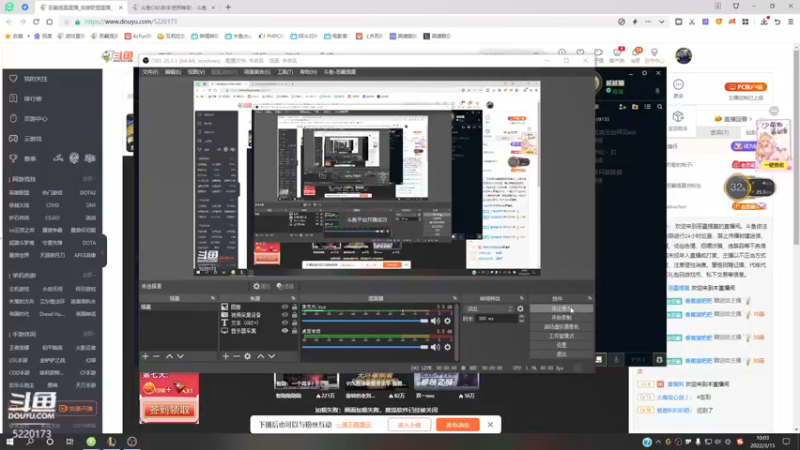The image size is (800, 450).
Task: Toggle visibility eye of the image source
Action: [285, 307]
